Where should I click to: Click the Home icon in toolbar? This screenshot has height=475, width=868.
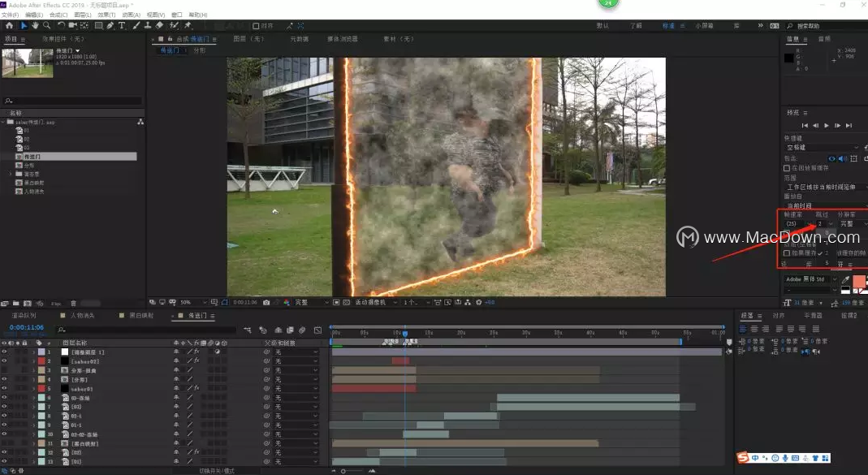tap(10, 26)
